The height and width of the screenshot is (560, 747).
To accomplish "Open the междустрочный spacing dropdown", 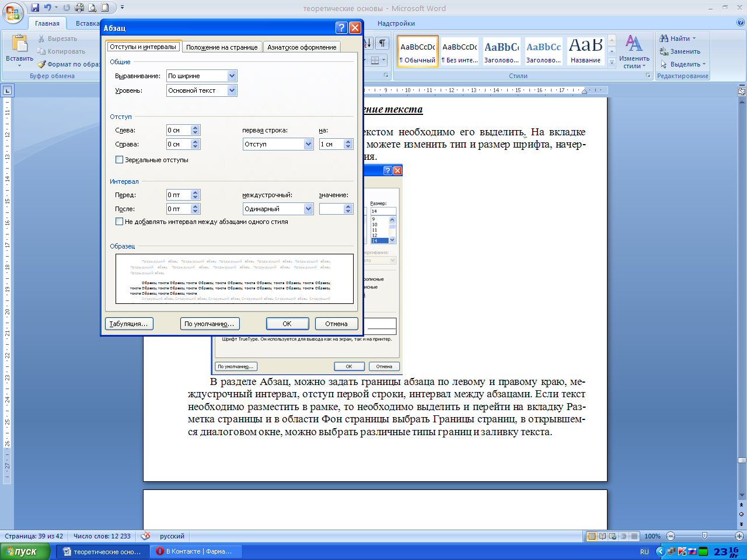I will [x=309, y=209].
